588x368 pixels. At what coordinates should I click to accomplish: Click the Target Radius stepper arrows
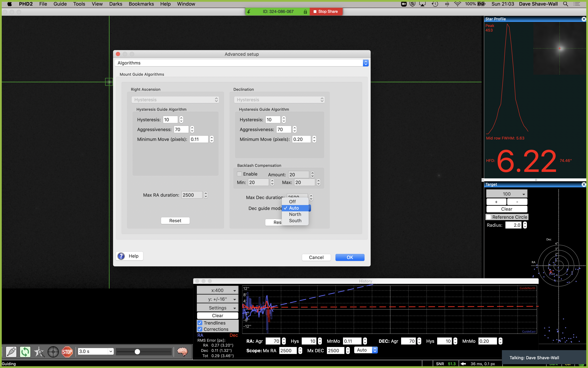coord(525,225)
